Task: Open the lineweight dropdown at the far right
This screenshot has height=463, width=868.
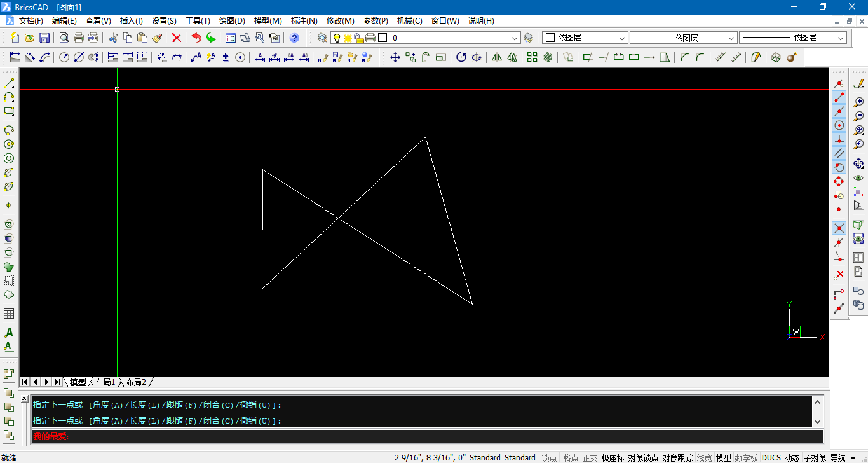Action: [793, 38]
